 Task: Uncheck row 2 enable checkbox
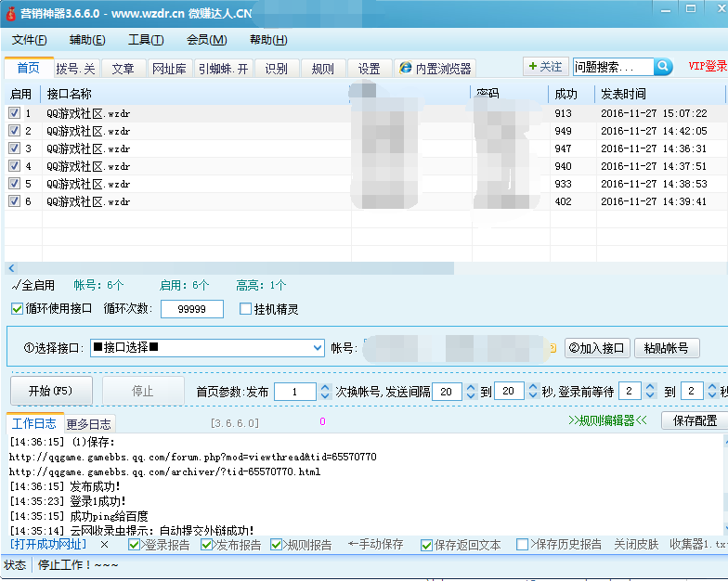pyautogui.click(x=15, y=130)
